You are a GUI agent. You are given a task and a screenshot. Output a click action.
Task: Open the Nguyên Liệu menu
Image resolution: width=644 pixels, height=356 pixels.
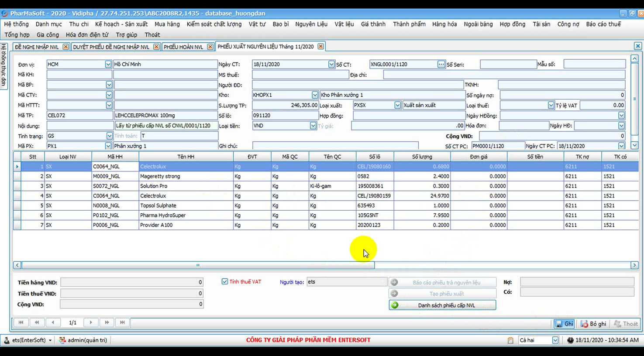tap(311, 24)
